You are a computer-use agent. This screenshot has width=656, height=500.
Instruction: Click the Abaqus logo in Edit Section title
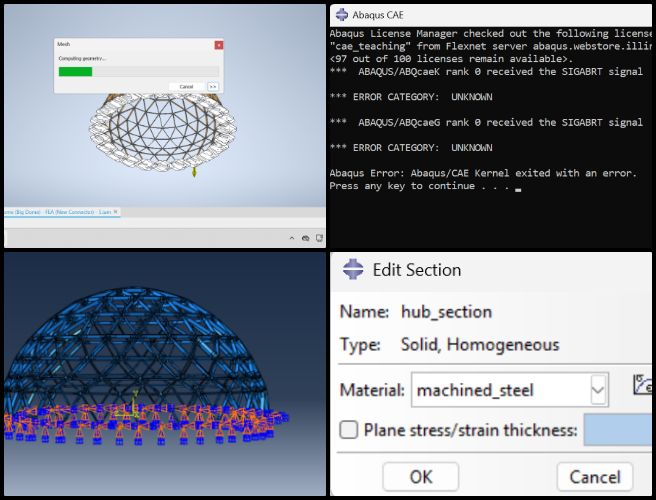tap(353, 269)
